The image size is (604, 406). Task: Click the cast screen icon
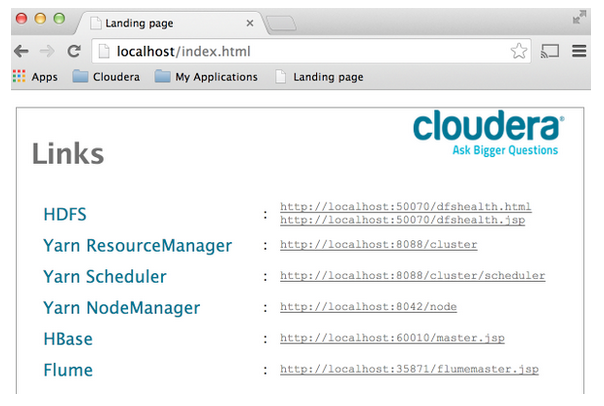click(x=550, y=50)
